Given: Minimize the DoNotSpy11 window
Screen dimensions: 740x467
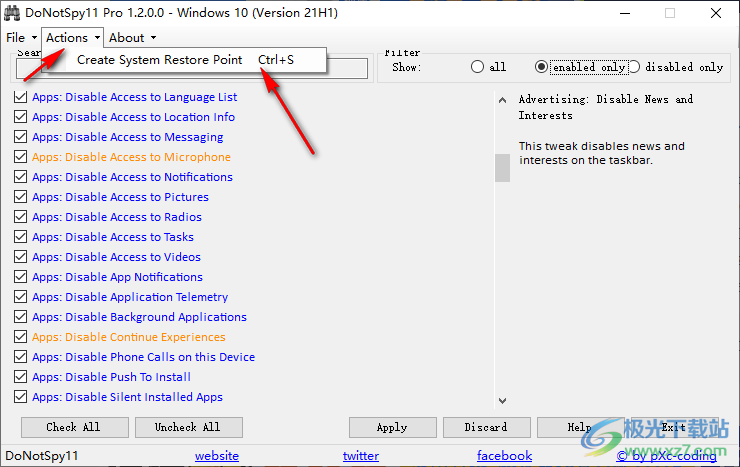Looking at the screenshot, I should (625, 13).
